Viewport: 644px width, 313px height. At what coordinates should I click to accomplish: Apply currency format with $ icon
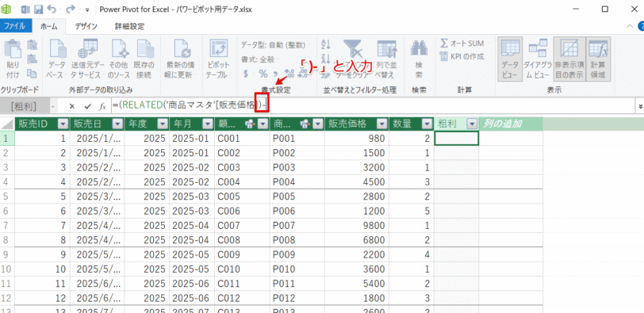[246, 74]
